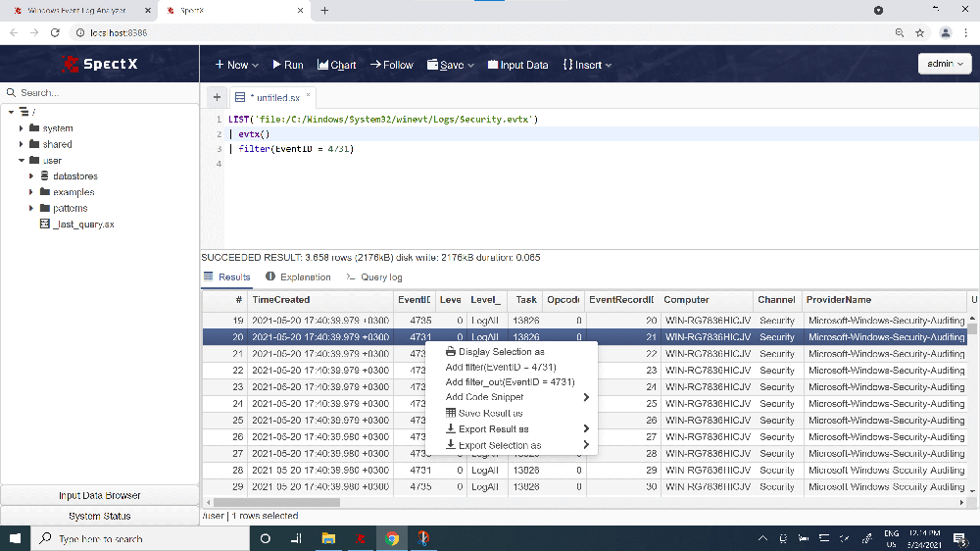Expand the examples folder
This screenshot has height=551, width=980.
point(31,192)
